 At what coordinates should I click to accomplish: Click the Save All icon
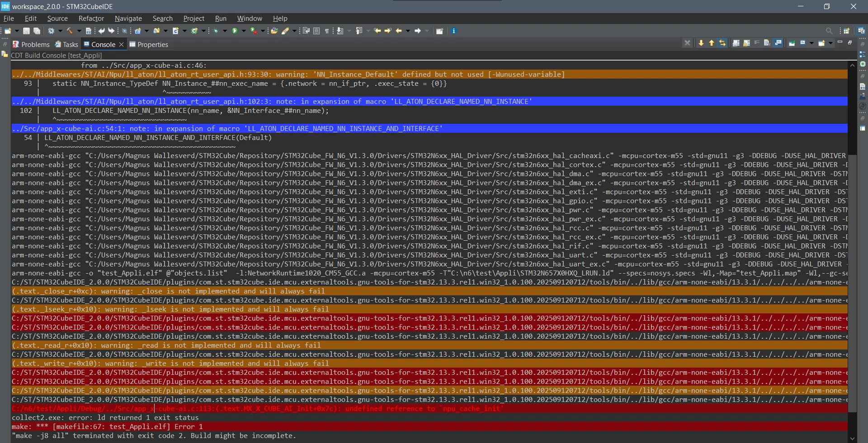37,31
